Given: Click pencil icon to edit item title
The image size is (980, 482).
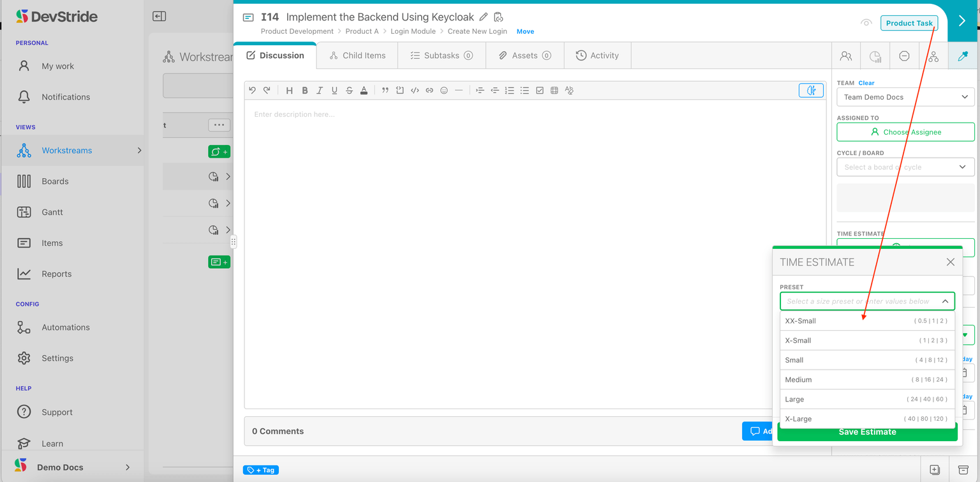Looking at the screenshot, I should [x=484, y=17].
